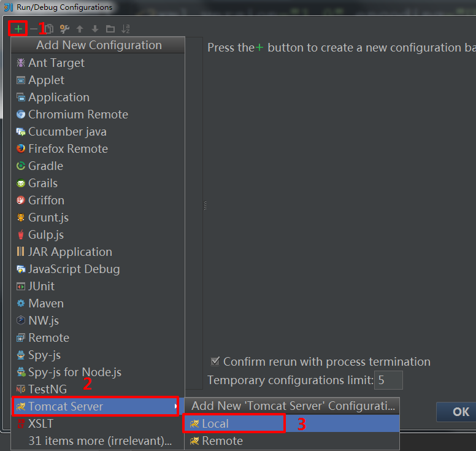The width and height of the screenshot is (476, 451).
Task: Select Ant Target configuration type
Action: pyautogui.click(x=98, y=63)
